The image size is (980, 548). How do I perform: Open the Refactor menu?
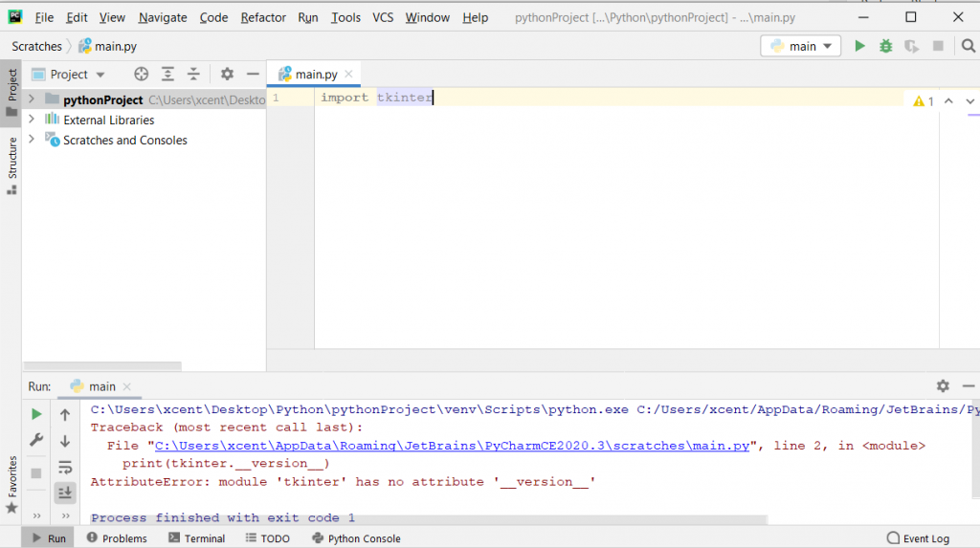(x=263, y=17)
